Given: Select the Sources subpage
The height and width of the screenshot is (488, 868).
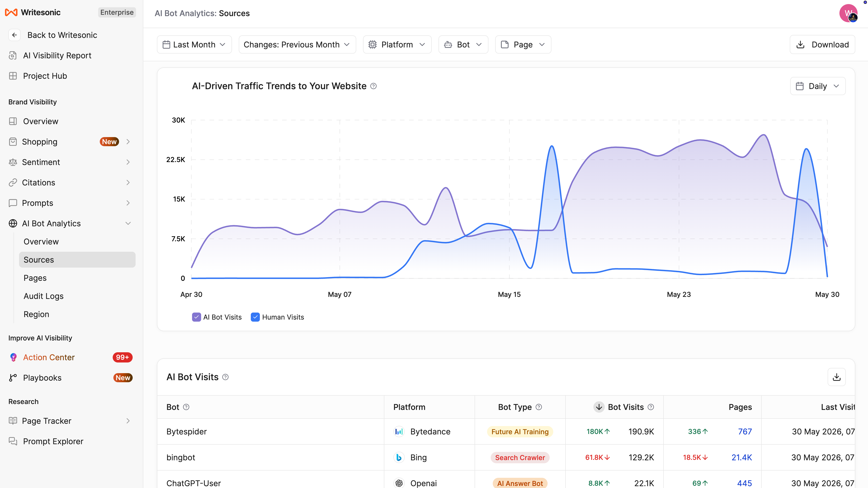Looking at the screenshot, I should click(77, 260).
